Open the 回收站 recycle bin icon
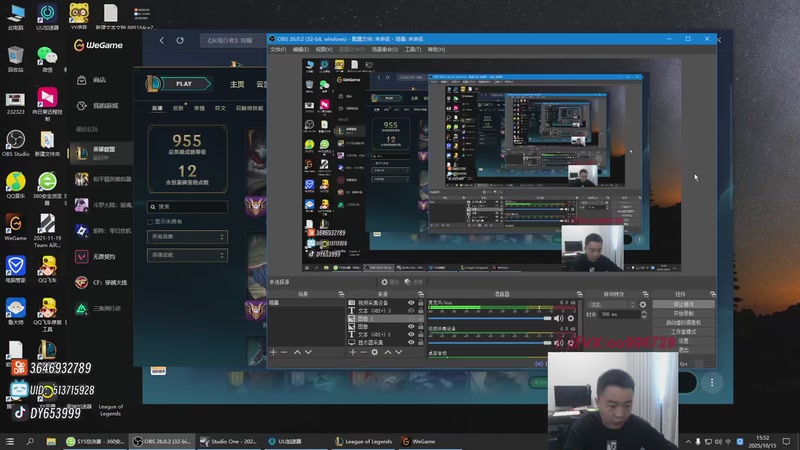The image size is (800, 450). click(15, 59)
